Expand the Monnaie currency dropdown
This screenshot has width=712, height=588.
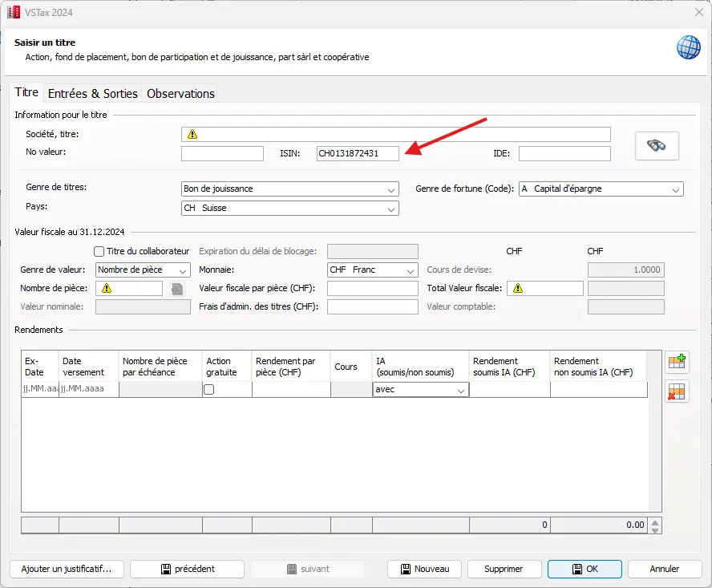pyautogui.click(x=373, y=270)
